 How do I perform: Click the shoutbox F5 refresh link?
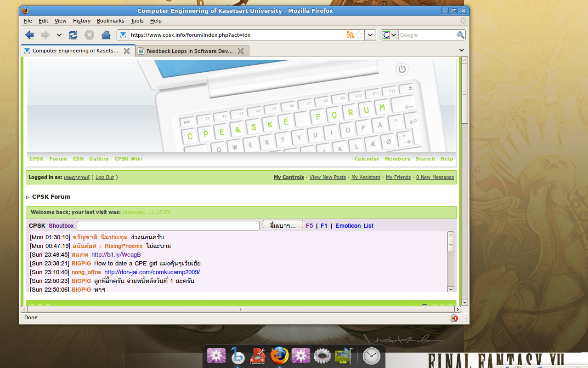[x=309, y=226]
